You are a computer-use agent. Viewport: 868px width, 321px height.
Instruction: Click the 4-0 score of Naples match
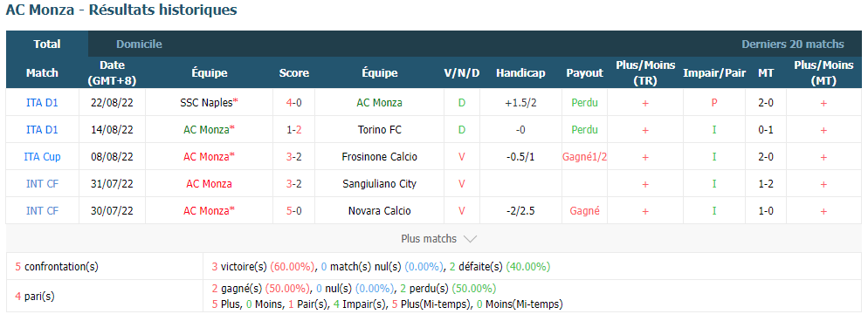pyautogui.click(x=294, y=103)
